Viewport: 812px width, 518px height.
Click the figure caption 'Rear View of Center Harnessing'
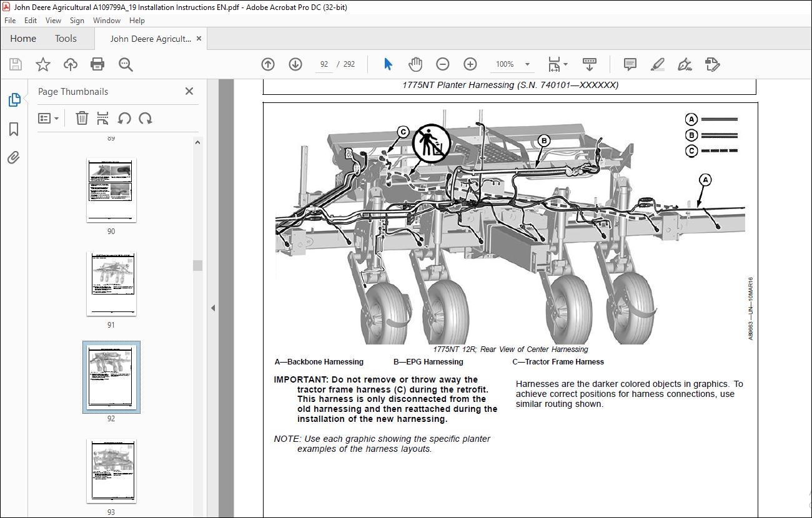(x=534, y=349)
